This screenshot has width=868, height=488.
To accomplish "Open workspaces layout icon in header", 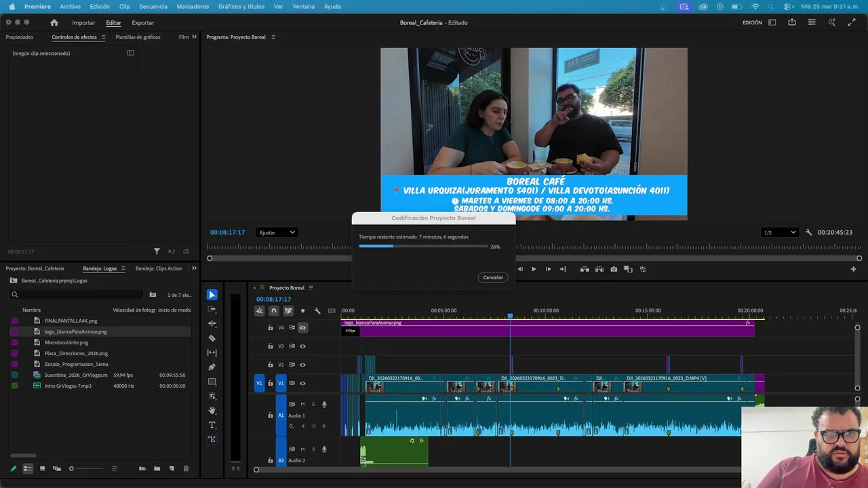I will point(772,22).
